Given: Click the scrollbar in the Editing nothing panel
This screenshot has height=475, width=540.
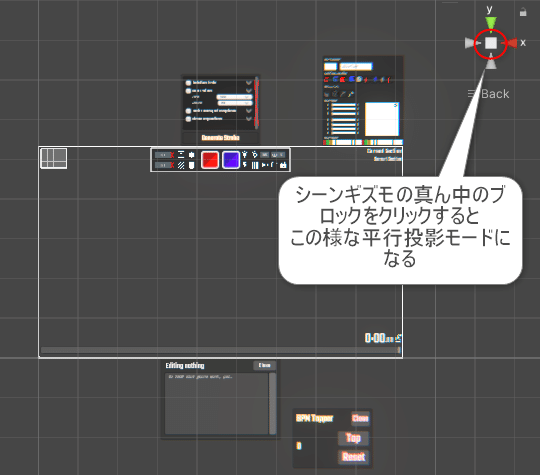Looking at the screenshot, I should pyautogui.click(x=272, y=403).
